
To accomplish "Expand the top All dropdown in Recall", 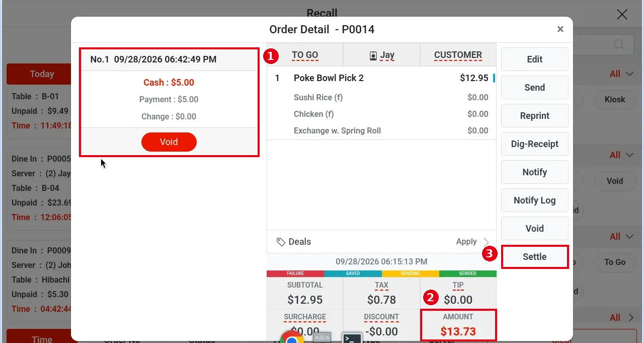I will point(621,74).
